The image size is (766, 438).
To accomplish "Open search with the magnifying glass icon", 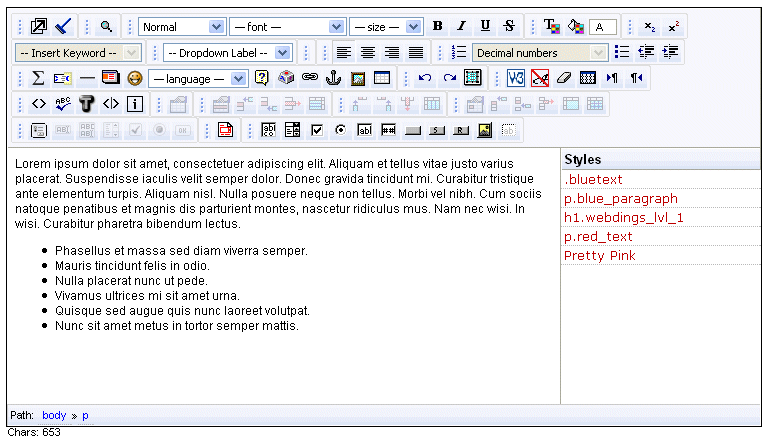I will click(x=106, y=26).
